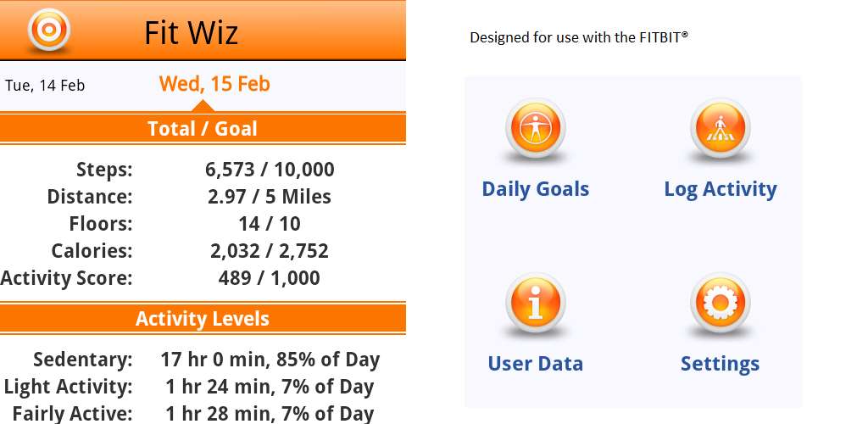Click the Fit Wiz title text

(191, 33)
